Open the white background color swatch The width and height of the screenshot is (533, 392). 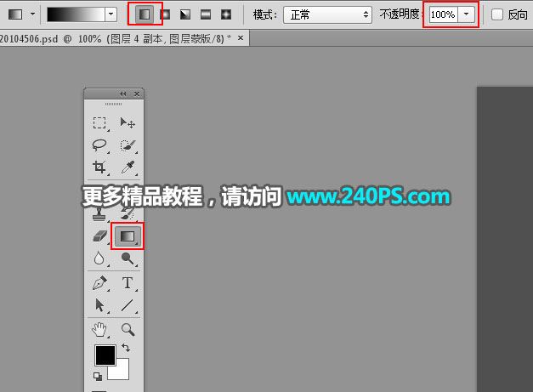click(x=121, y=372)
